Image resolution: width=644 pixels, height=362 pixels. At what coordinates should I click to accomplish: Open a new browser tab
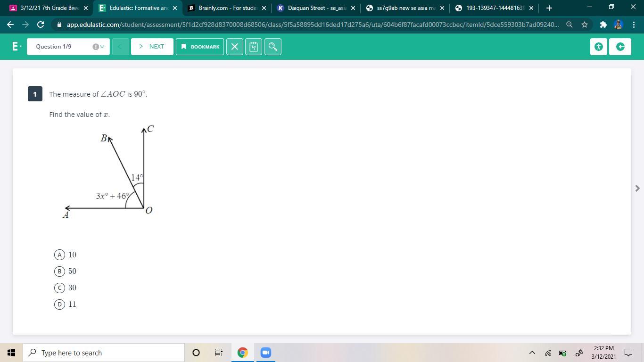549,8
